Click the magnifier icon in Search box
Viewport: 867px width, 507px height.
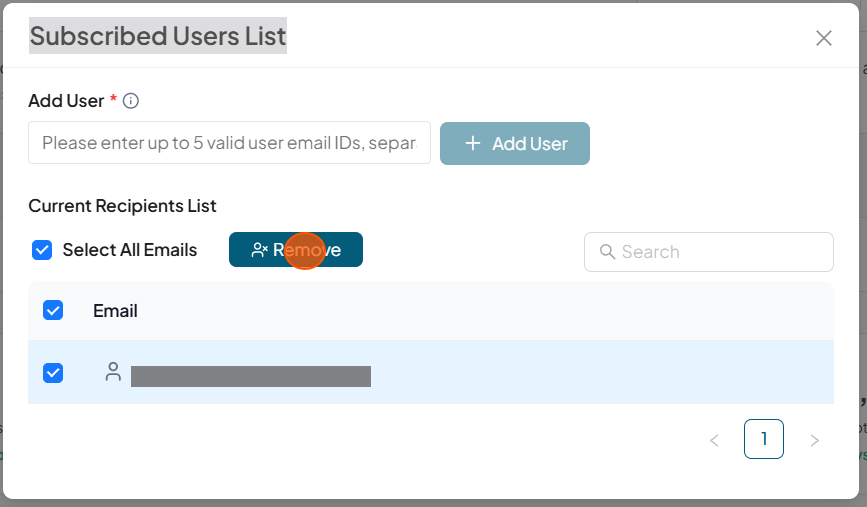tap(607, 252)
